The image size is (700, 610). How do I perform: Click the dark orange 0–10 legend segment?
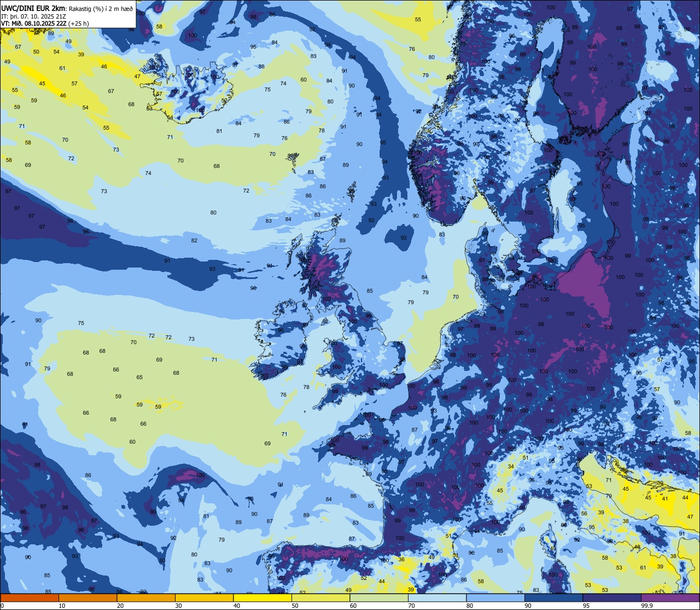(30, 597)
